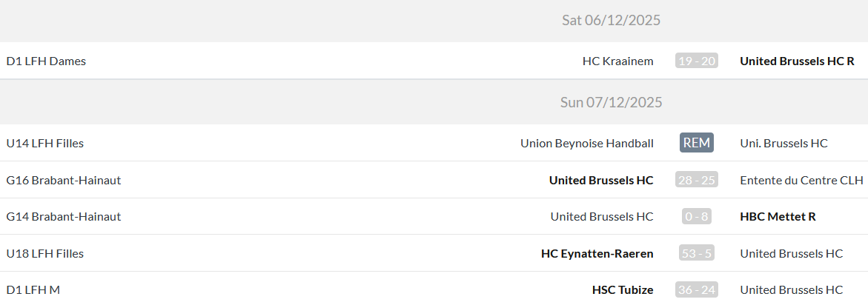Open G14 Brabant-Hainaut competition
The height and width of the screenshot is (305, 868).
pyautogui.click(x=63, y=216)
